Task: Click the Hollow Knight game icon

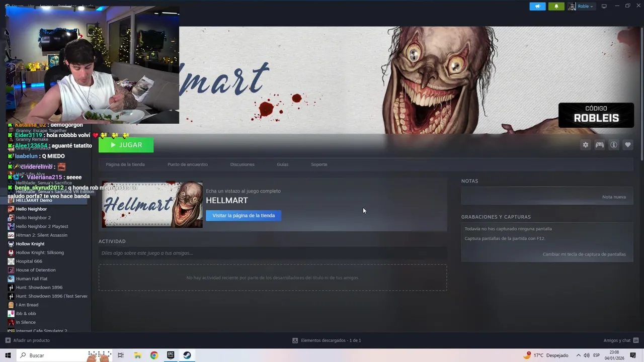Action: click(x=11, y=244)
